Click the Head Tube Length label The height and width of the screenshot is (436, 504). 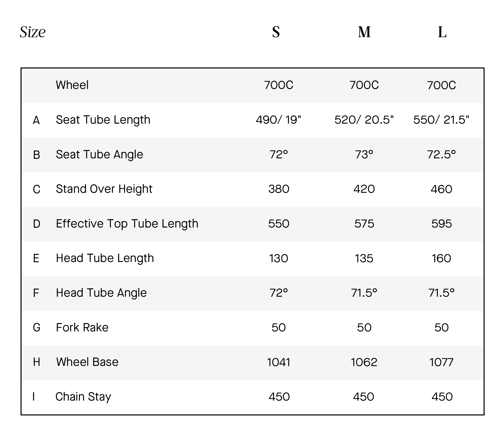(x=105, y=258)
